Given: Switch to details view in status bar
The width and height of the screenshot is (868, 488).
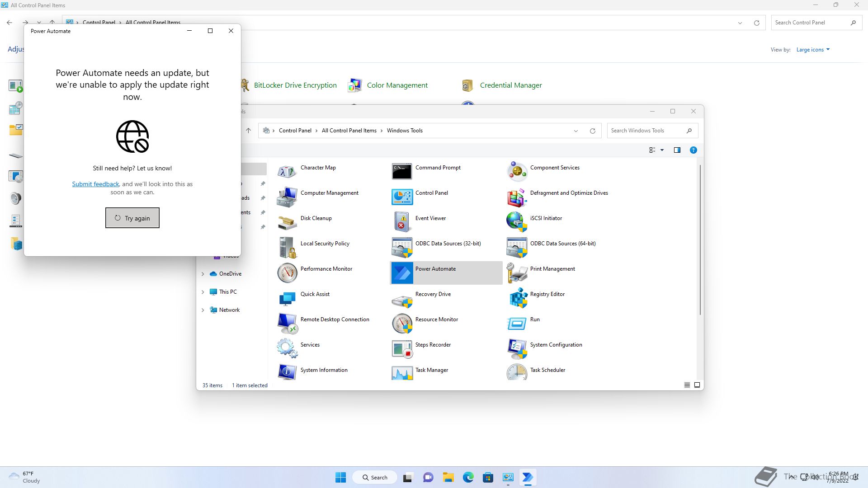Looking at the screenshot, I should click(x=687, y=385).
